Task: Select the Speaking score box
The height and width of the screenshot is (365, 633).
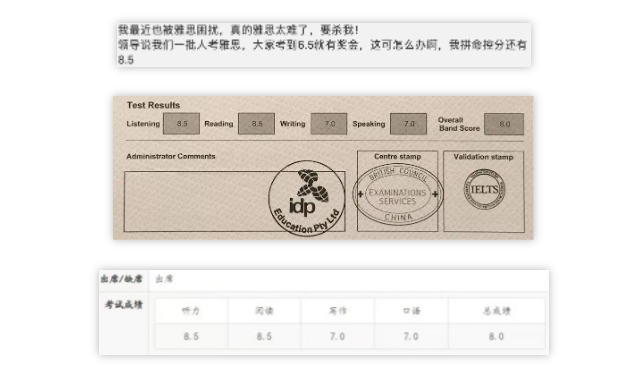Action: [409, 124]
